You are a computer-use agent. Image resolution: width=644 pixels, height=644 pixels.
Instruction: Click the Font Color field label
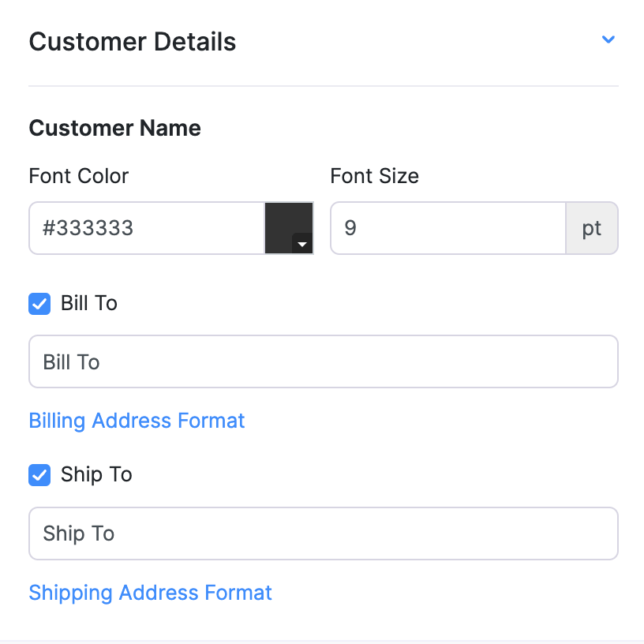(x=78, y=175)
